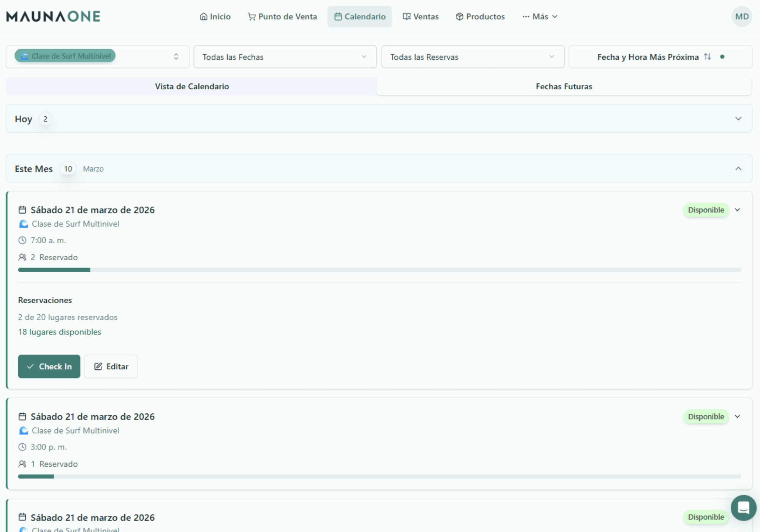Screen dimensions: 760x532
Task: Click the surf wave icon in first entry
Action: (24, 224)
